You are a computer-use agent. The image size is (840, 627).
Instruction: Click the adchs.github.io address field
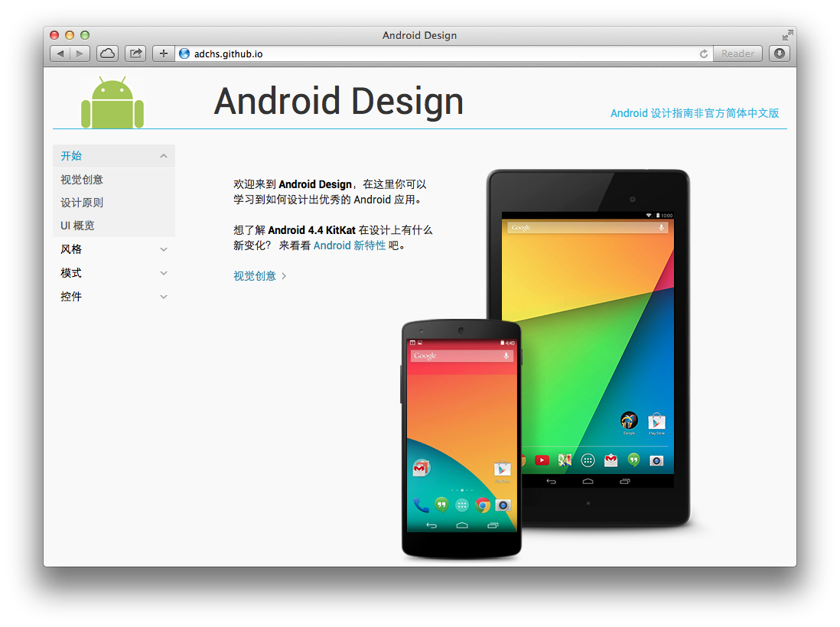444,54
